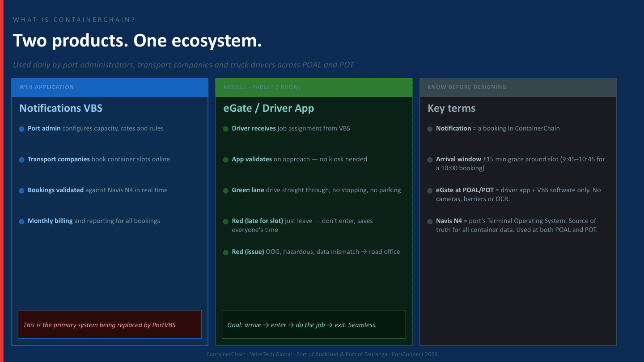Click the 'KNOW BEFORE DESIGNING' card header

coord(518,87)
